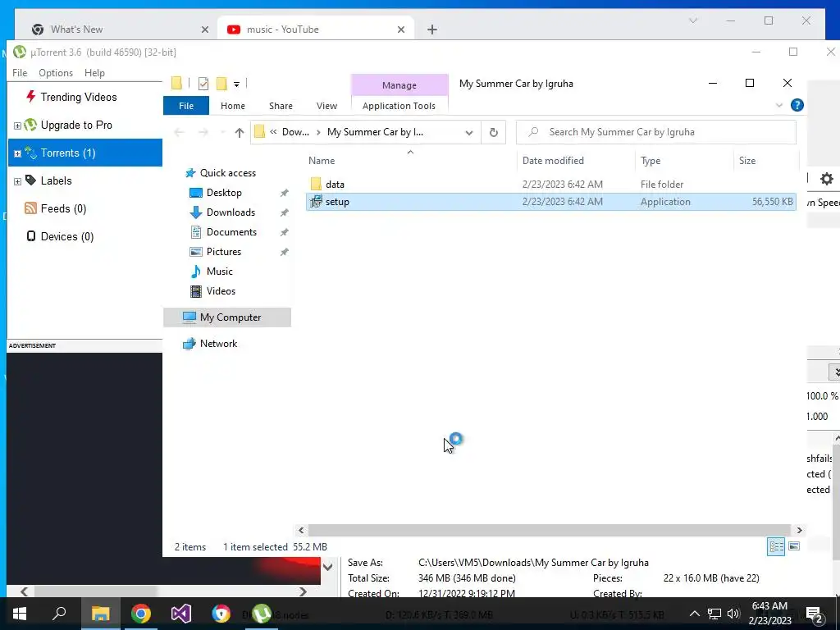Screen dimensions: 840x630
Task: Expand the Explorer ribbon chevron
Action: (779, 105)
